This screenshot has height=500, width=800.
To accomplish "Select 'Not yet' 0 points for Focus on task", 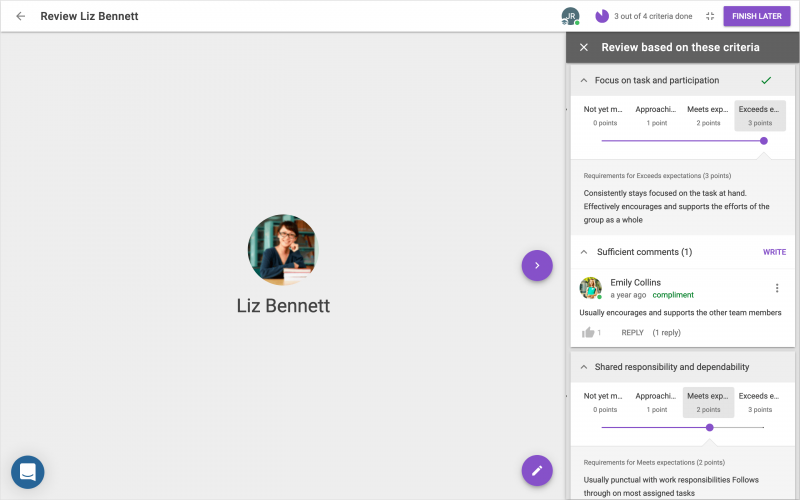I will pyautogui.click(x=604, y=115).
